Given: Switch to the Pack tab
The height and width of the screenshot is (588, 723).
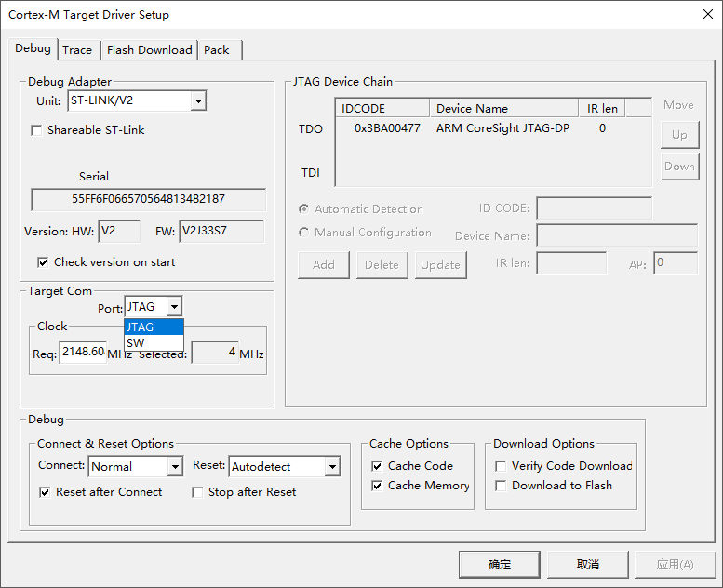Looking at the screenshot, I should click(x=217, y=50).
